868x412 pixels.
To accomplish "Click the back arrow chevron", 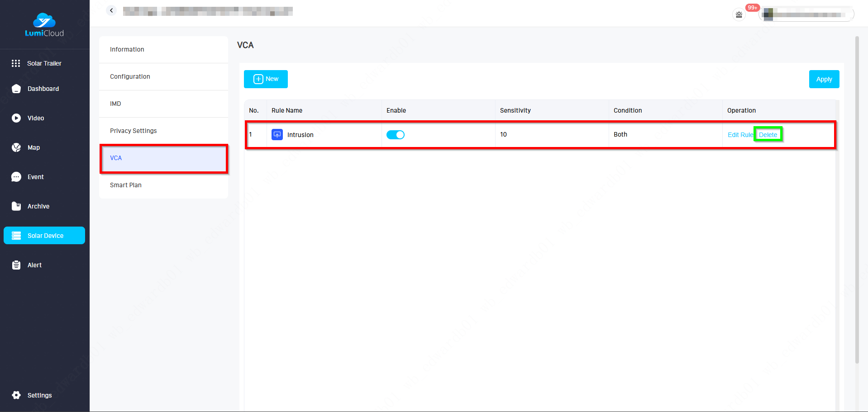I will click(x=111, y=10).
